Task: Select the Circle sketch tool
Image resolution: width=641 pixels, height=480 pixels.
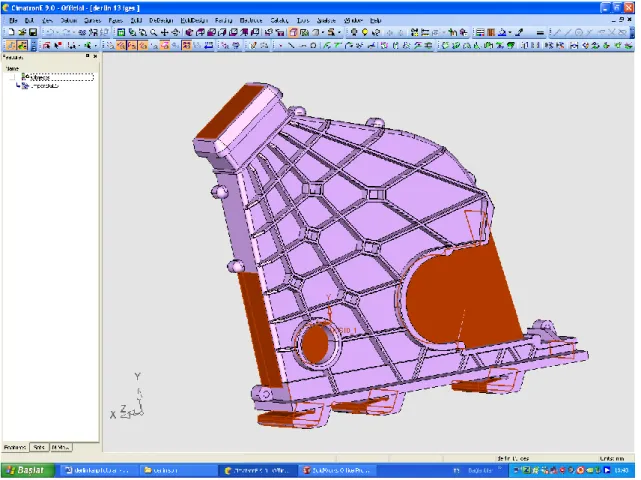Action: [x=313, y=45]
